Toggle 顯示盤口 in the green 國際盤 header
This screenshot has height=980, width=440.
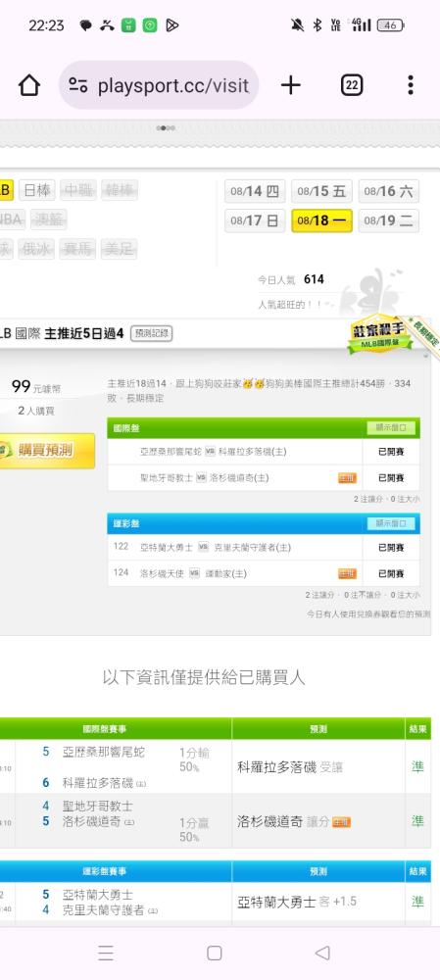tap(391, 428)
